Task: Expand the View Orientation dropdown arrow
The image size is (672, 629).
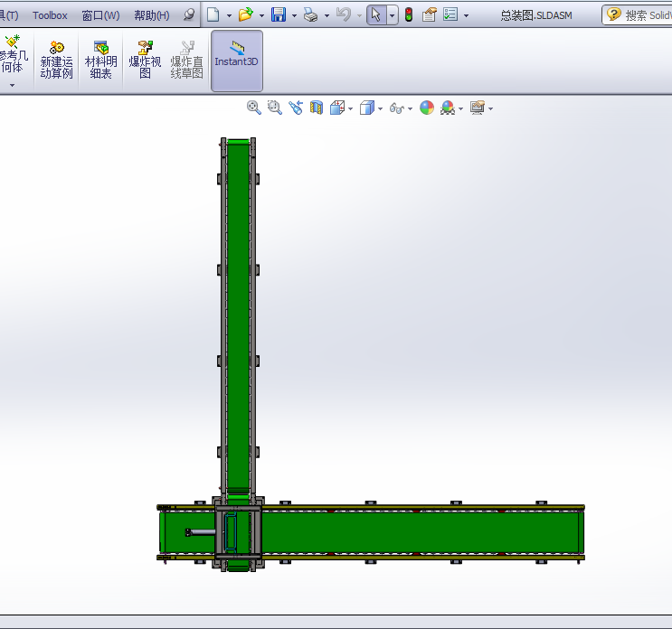Action: click(351, 108)
